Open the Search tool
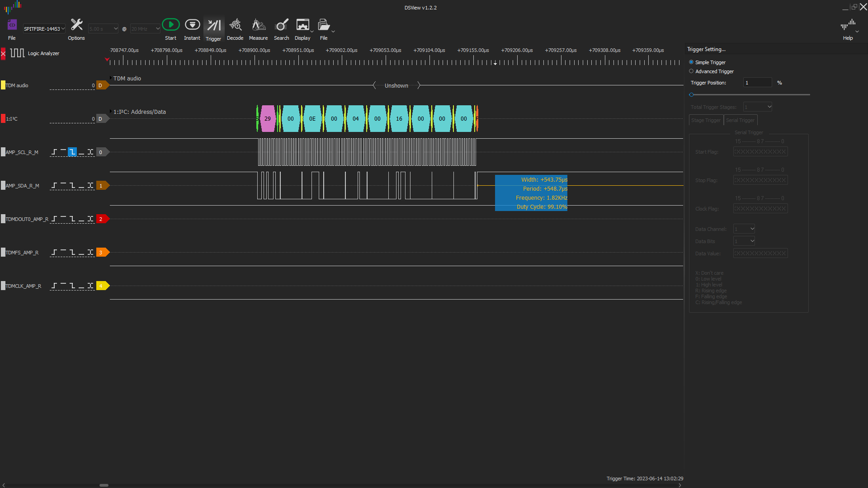868x488 pixels. 281,25
